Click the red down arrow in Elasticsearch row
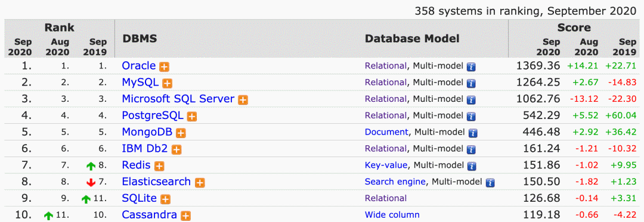Viewport: 644px width, 222px height. (x=91, y=183)
